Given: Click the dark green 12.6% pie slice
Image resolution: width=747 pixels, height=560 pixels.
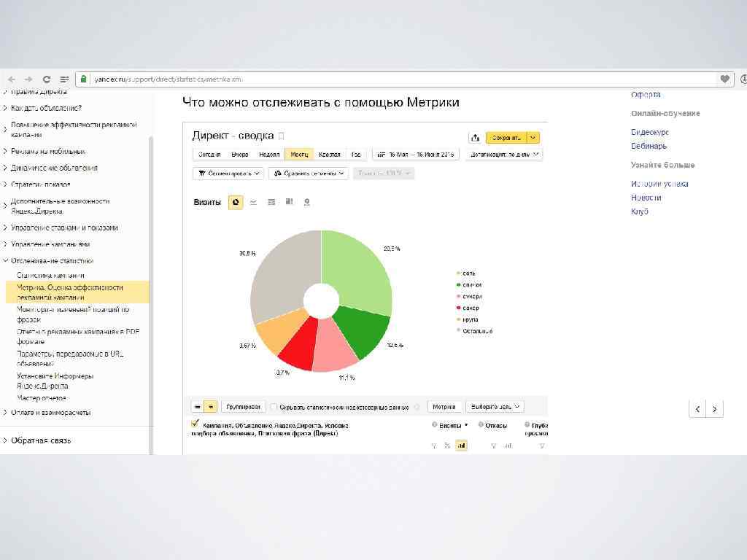Looking at the screenshot, I should (x=365, y=331).
